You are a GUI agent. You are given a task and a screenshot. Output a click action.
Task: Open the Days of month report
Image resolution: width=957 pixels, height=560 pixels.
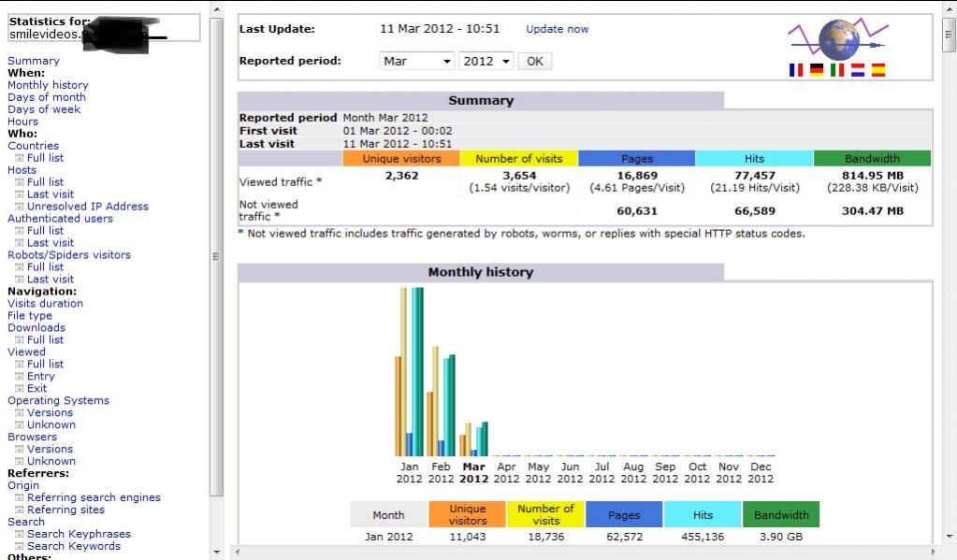47,97
